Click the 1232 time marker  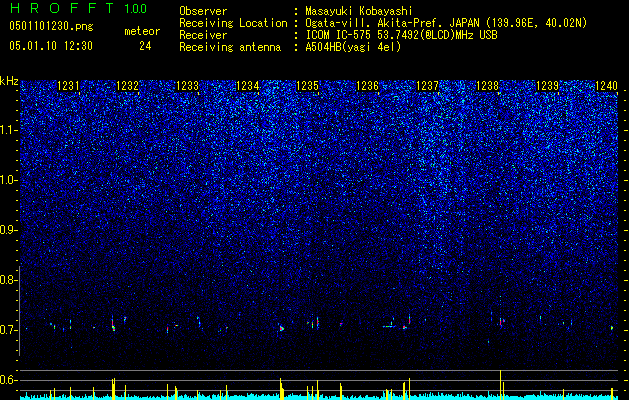click(x=127, y=86)
